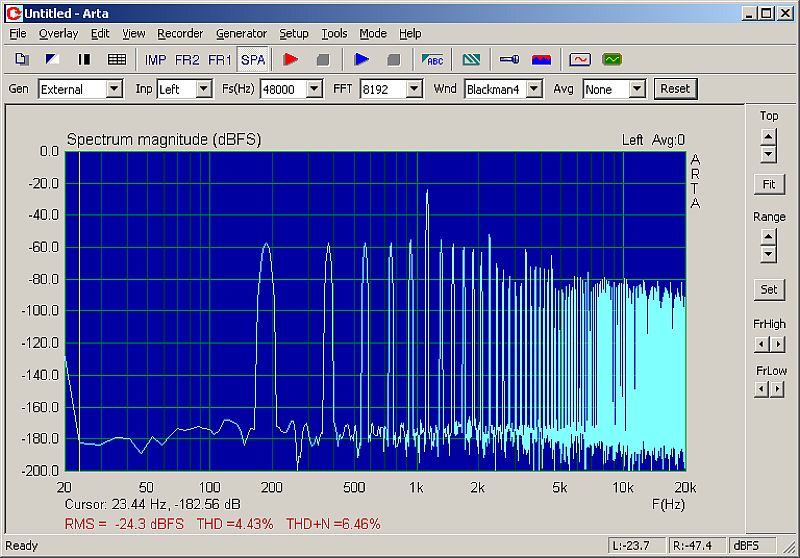Click 'Cursor: 23.44 Hz, -182.56 dB' text

click(x=153, y=504)
